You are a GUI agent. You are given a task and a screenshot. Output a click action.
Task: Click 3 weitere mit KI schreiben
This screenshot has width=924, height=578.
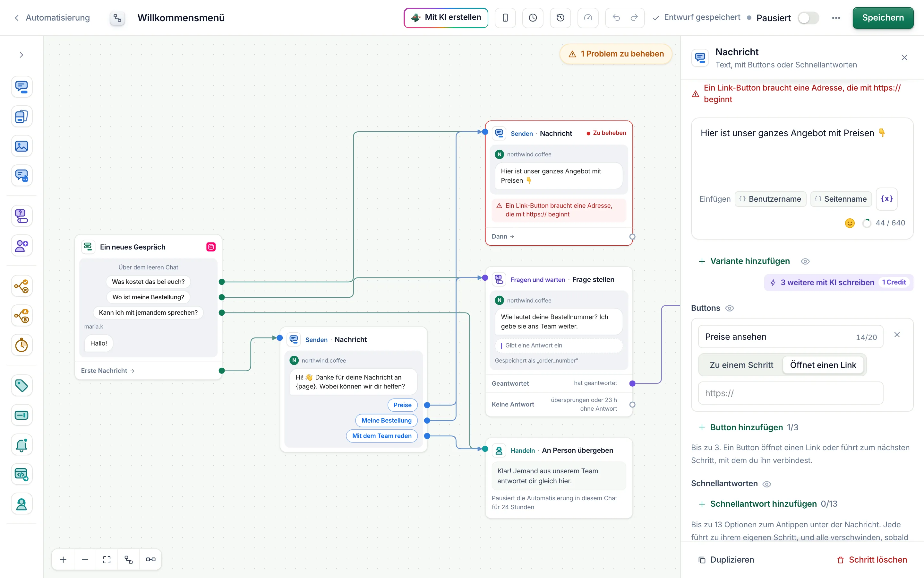(x=838, y=282)
